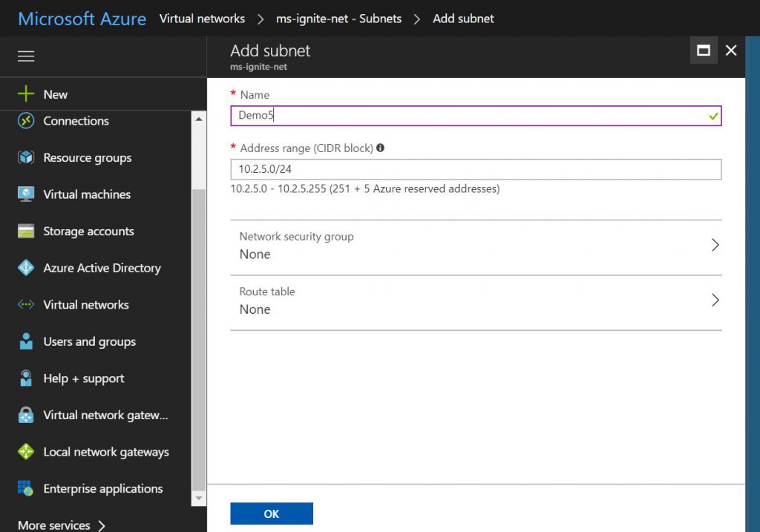Expand the Network security group selector
This screenshot has height=532, width=760.
tap(476, 246)
